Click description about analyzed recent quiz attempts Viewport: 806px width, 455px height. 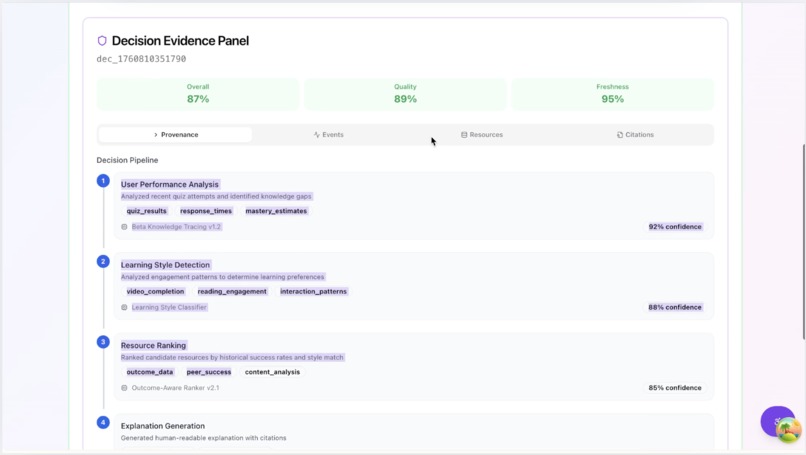click(216, 196)
